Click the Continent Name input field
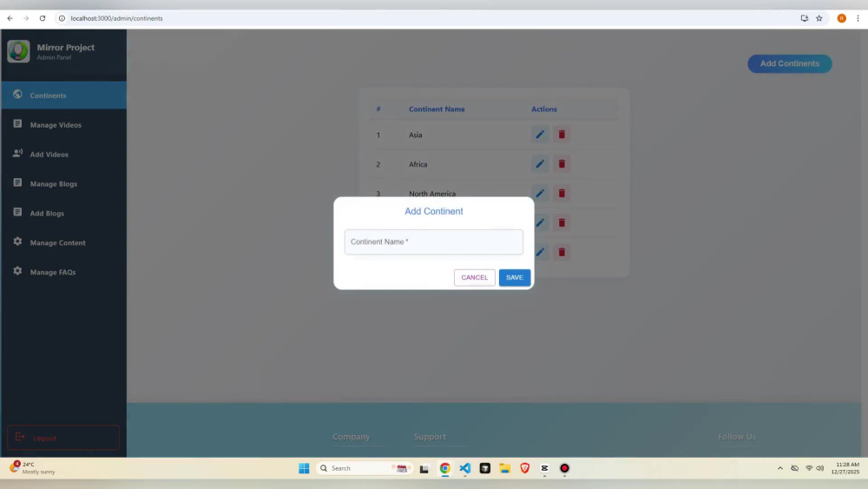Viewport: 868px width, 489px height. 433,242
